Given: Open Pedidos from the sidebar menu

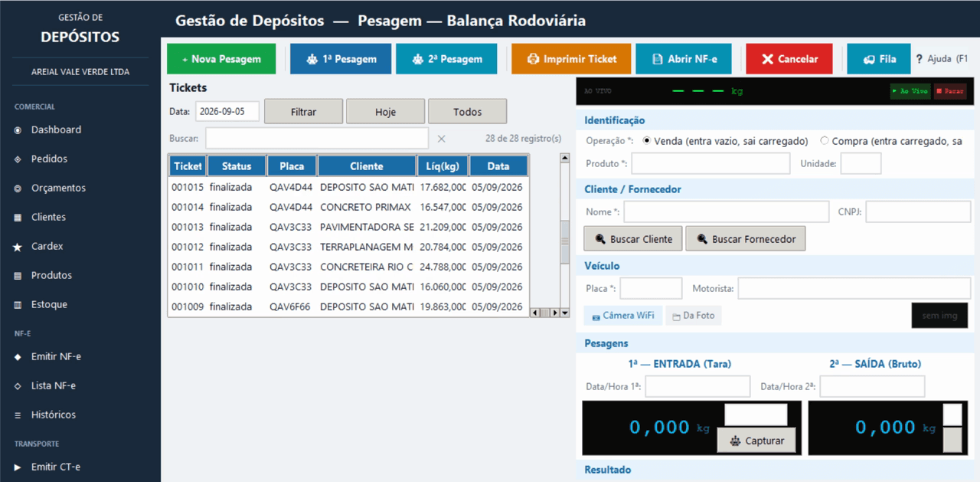Looking at the screenshot, I should [x=49, y=159].
